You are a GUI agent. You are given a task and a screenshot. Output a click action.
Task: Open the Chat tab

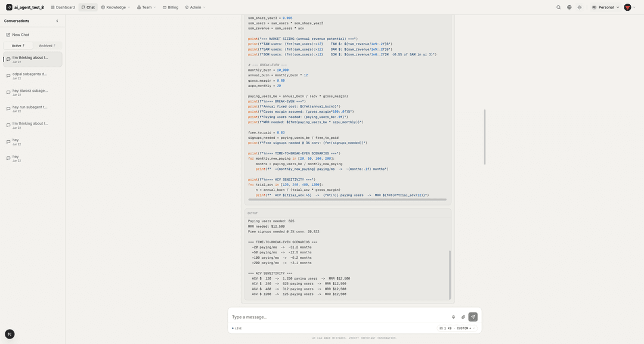tap(88, 7)
